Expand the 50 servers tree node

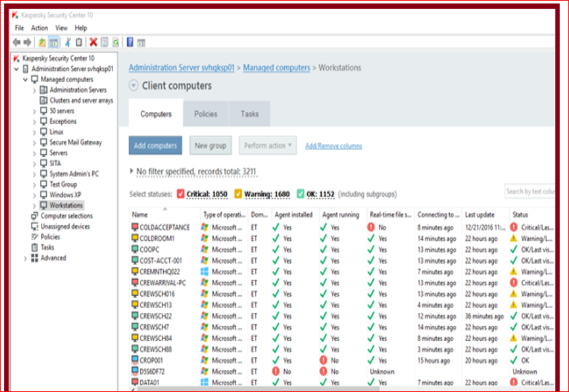pos(35,111)
